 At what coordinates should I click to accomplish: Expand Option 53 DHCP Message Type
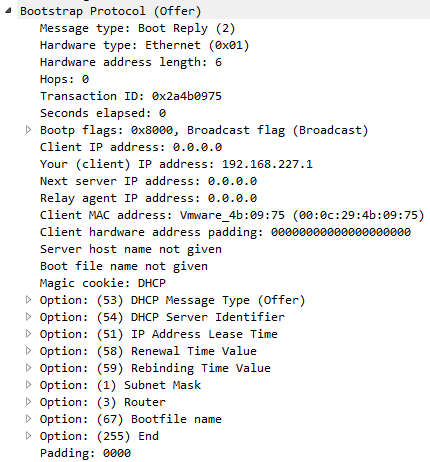point(29,300)
